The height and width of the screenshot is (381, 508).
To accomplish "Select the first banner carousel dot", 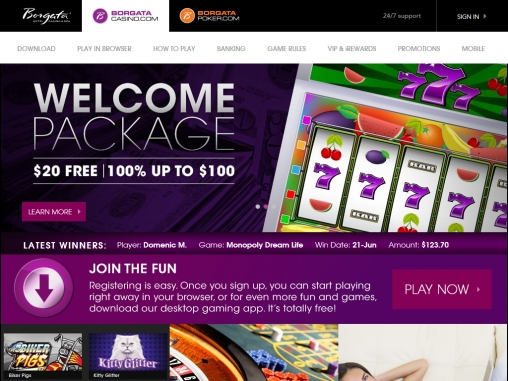I will pos(258,207).
